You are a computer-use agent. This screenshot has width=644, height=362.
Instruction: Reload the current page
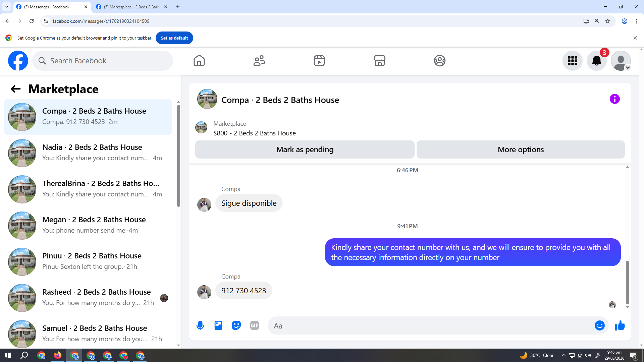(x=32, y=21)
